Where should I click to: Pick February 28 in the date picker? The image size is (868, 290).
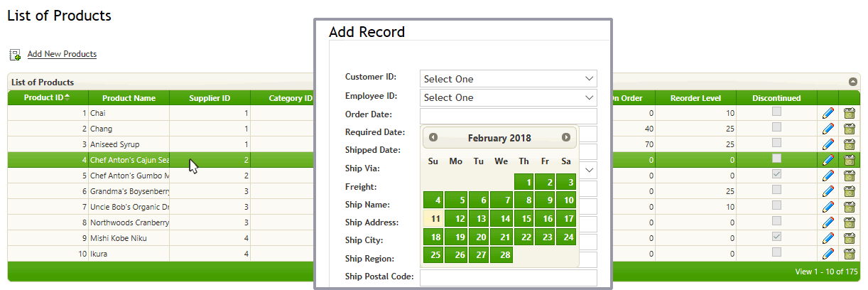pyautogui.click(x=502, y=255)
